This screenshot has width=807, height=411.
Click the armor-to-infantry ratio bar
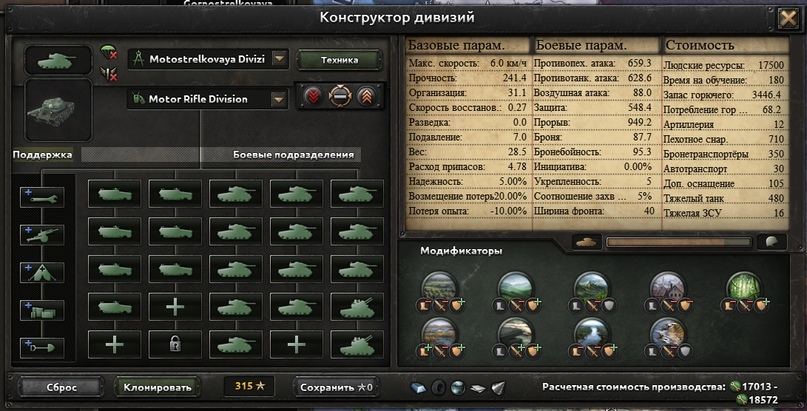pyautogui.click(x=678, y=242)
